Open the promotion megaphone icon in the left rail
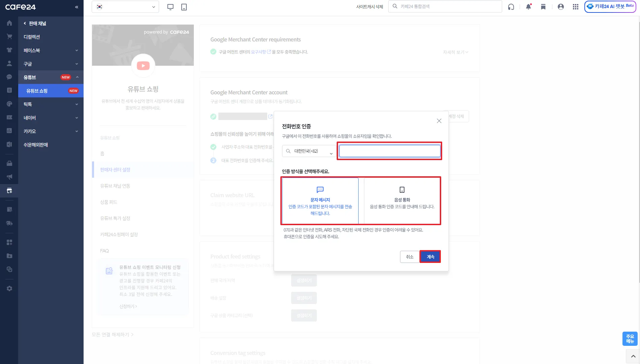 pyautogui.click(x=9, y=177)
